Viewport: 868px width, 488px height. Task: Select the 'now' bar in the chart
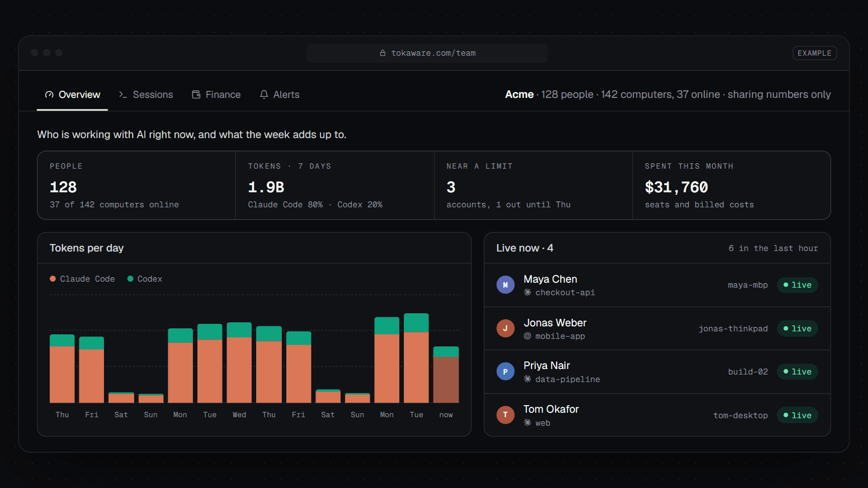446,375
